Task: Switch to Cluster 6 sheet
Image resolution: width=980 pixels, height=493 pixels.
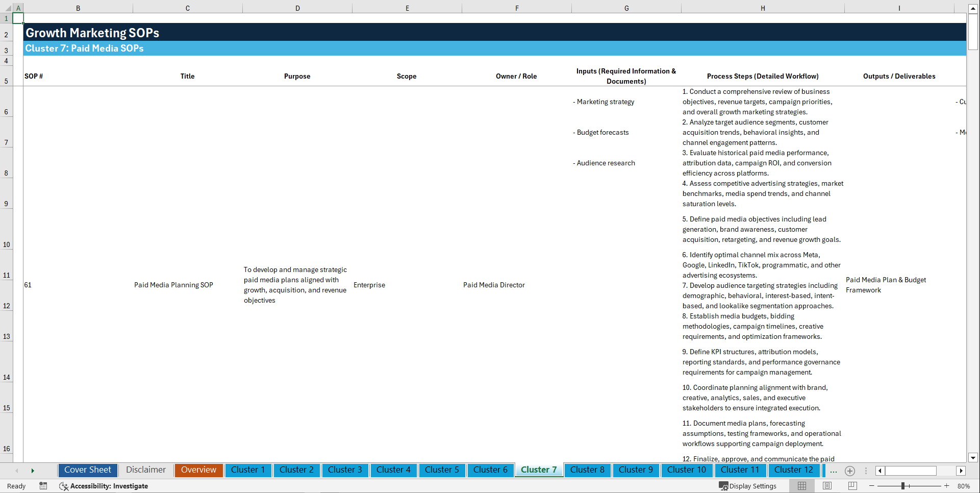Action: pyautogui.click(x=490, y=470)
